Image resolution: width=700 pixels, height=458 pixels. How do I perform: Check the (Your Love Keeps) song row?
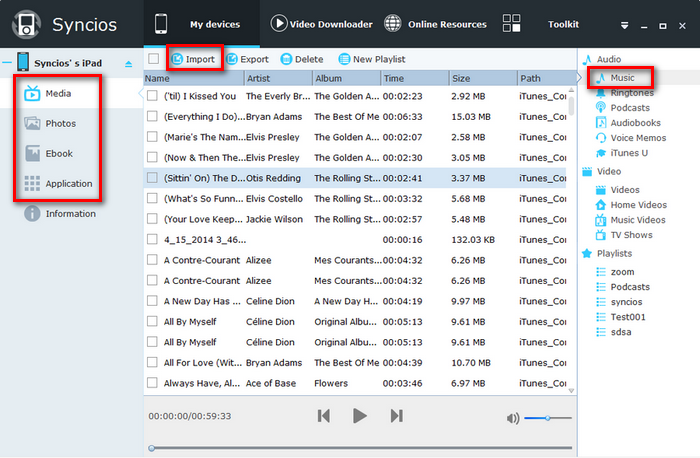(152, 219)
